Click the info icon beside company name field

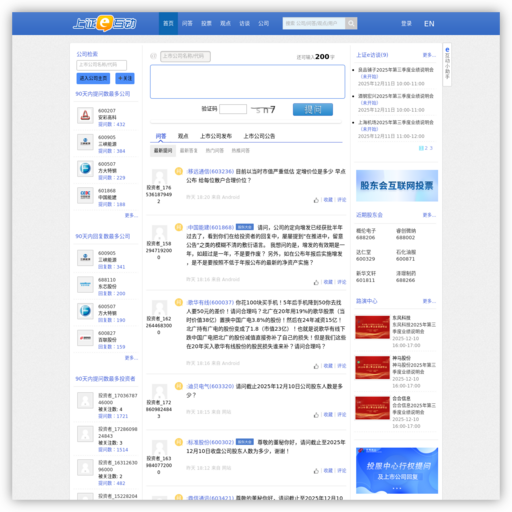click(x=153, y=56)
